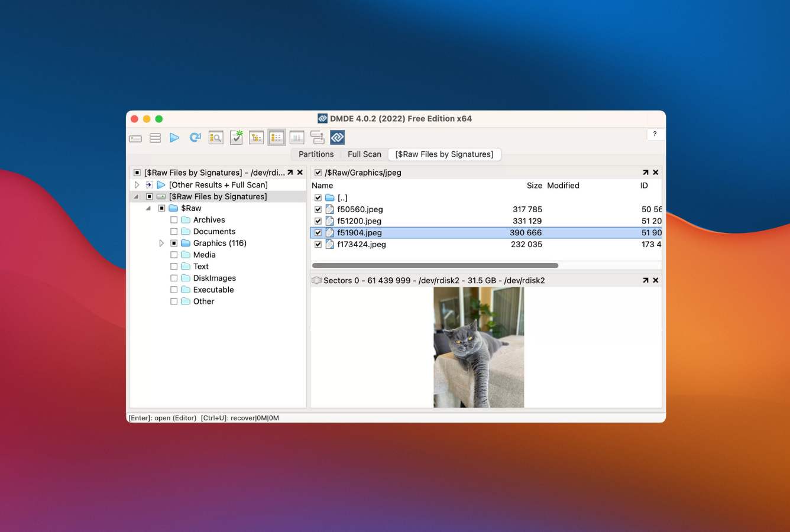Check the Archives folder checkbox
The height and width of the screenshot is (532, 790).
(174, 220)
